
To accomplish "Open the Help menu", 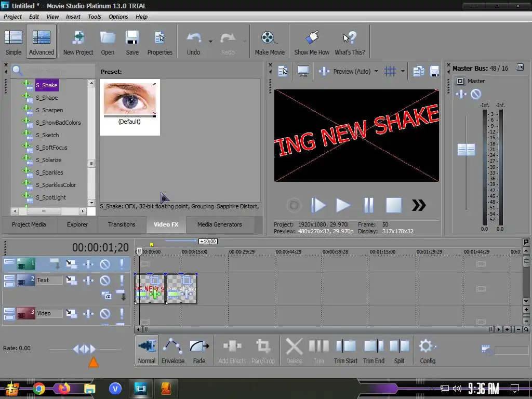I will [141, 17].
